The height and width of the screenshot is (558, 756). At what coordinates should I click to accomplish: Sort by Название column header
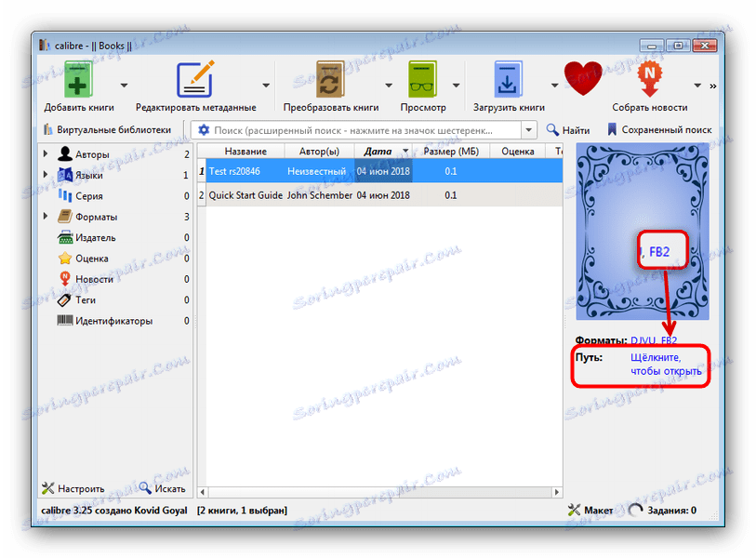(245, 152)
